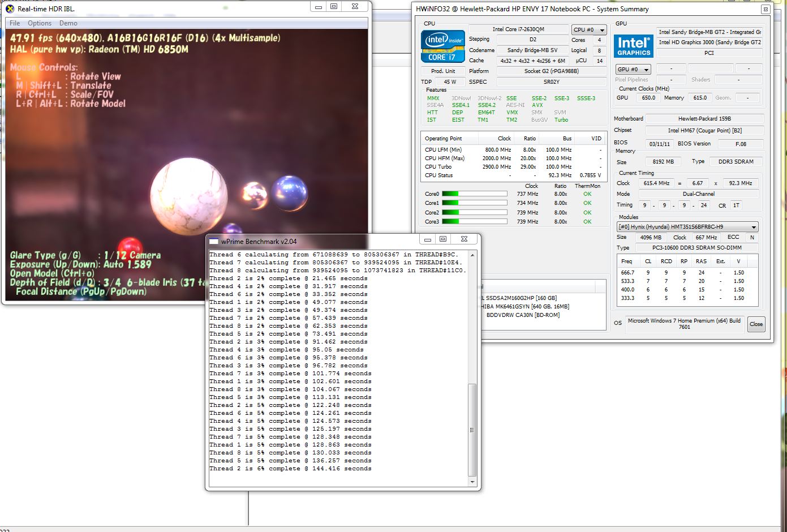Click the CPU HFM (Max) row
Screen dimensions: 787x532
coord(513,158)
